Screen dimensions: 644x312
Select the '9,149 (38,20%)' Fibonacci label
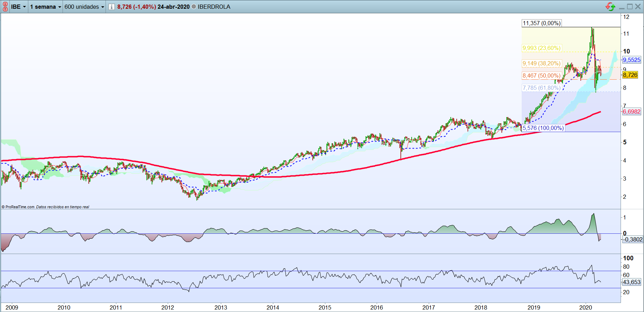(542, 63)
